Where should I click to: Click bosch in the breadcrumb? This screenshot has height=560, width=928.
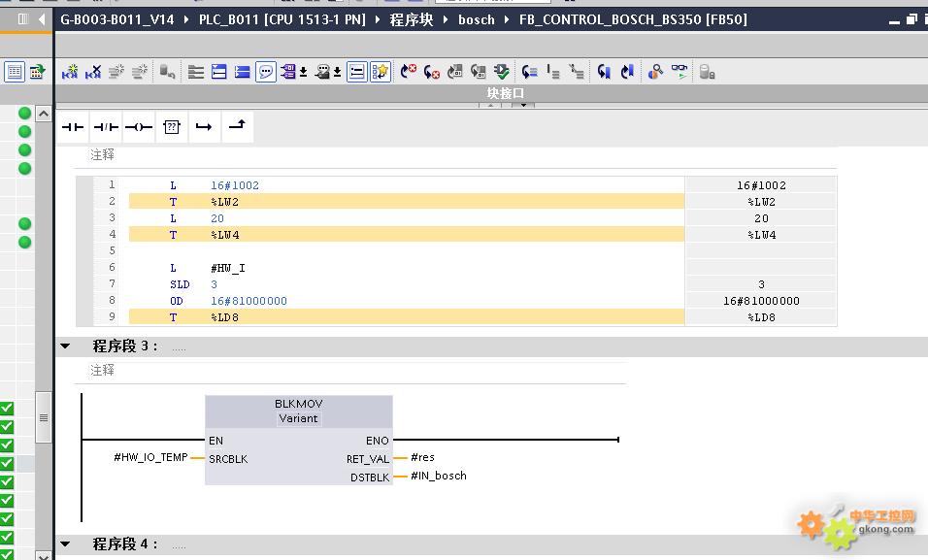pos(477,19)
